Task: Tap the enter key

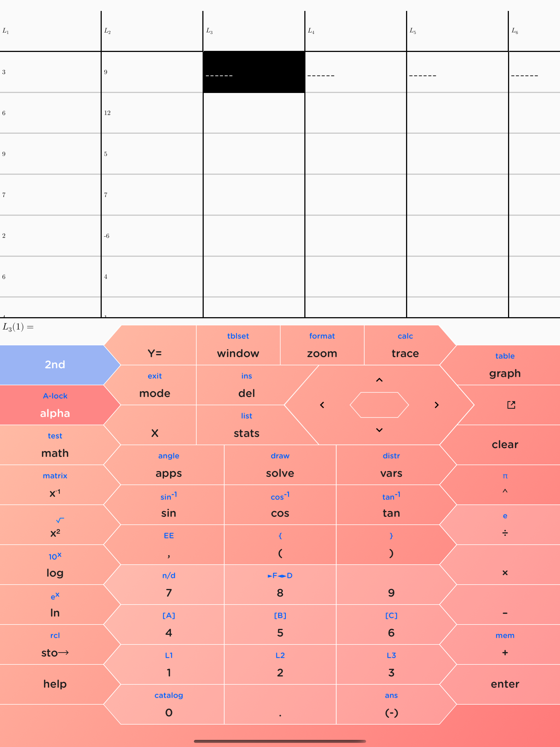Action: (x=505, y=684)
